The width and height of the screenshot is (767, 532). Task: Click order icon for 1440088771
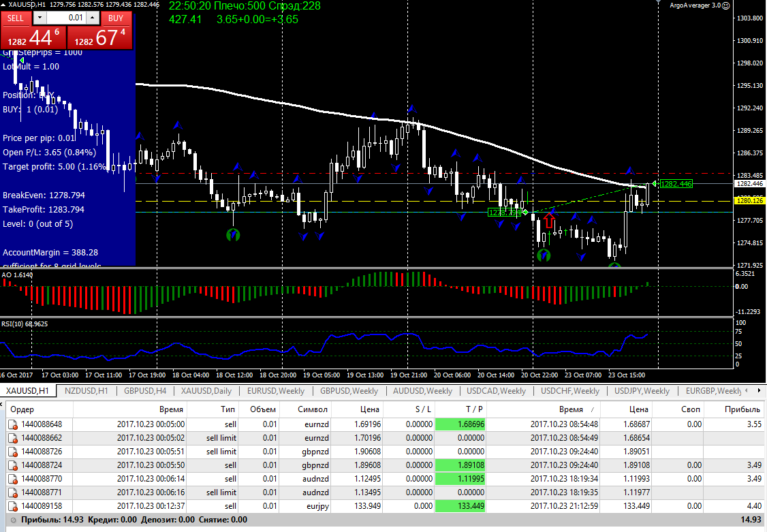13,493
